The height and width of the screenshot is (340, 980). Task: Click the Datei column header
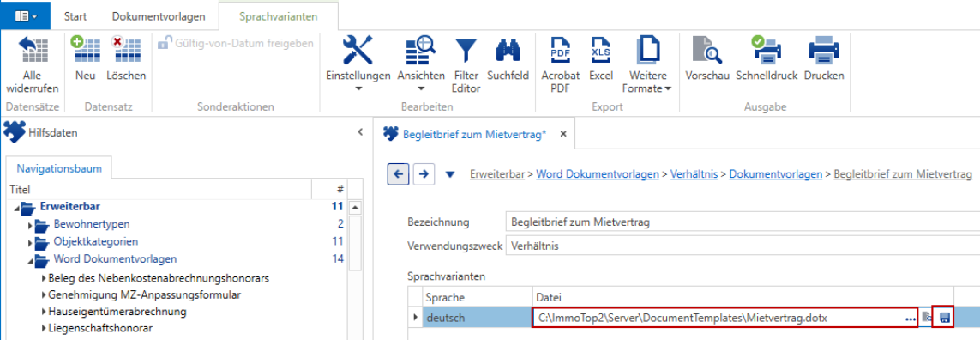coord(743,297)
